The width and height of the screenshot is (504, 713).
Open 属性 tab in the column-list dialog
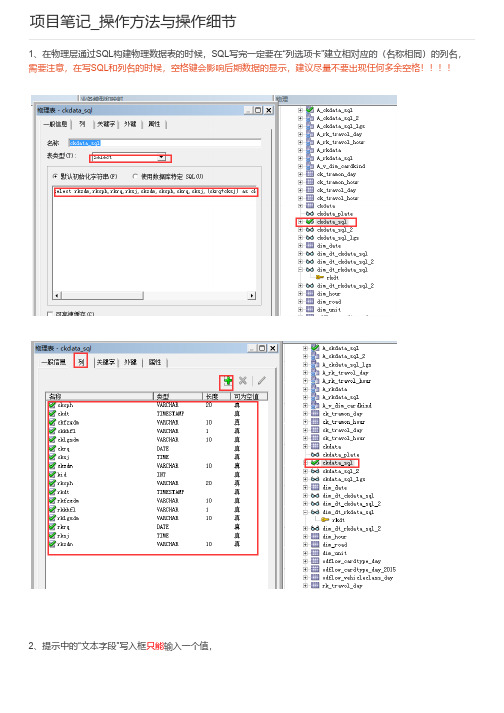click(x=155, y=362)
